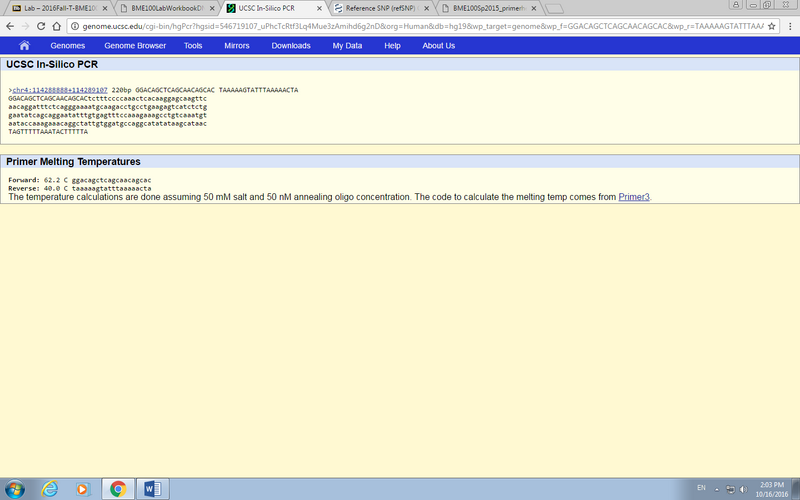Reload the page with the refresh icon
800x500 pixels.
(x=41, y=25)
